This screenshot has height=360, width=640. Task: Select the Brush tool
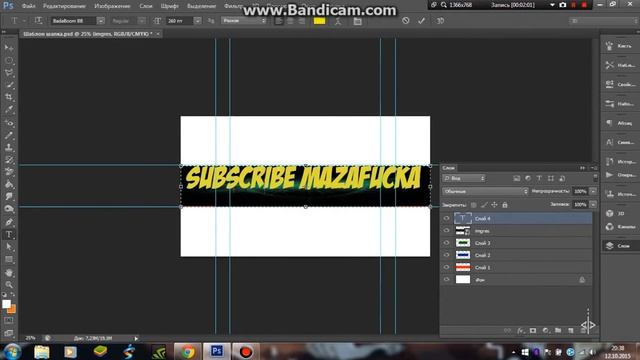pos(9,135)
